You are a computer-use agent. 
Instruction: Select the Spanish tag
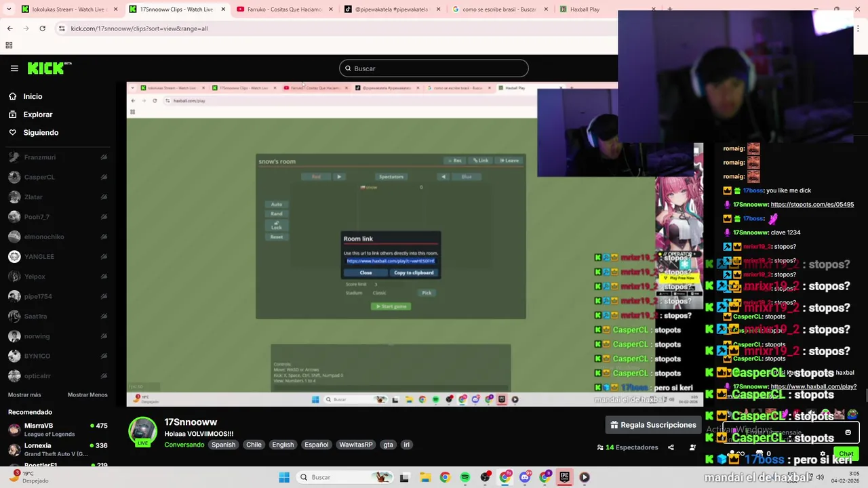pyautogui.click(x=223, y=445)
